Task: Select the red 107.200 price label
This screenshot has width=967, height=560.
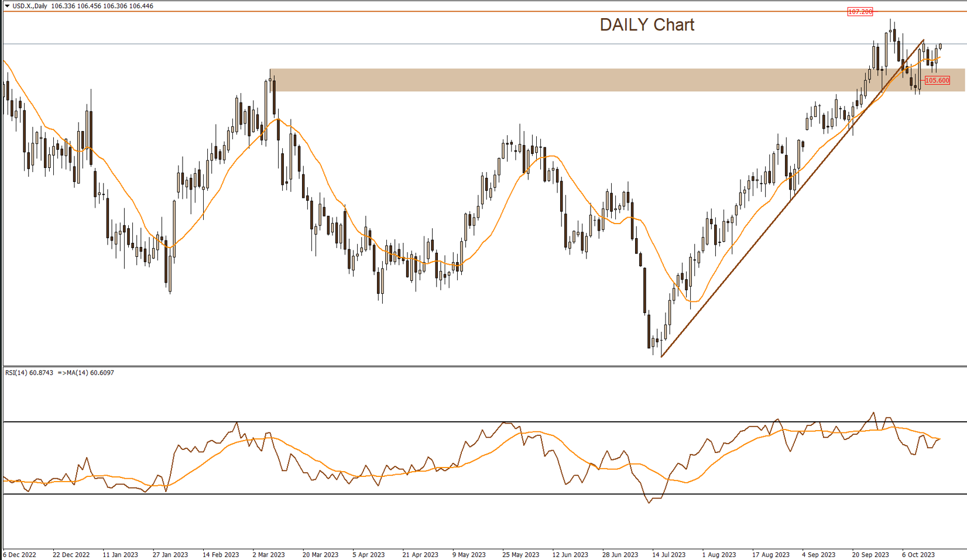Action: 860,12
